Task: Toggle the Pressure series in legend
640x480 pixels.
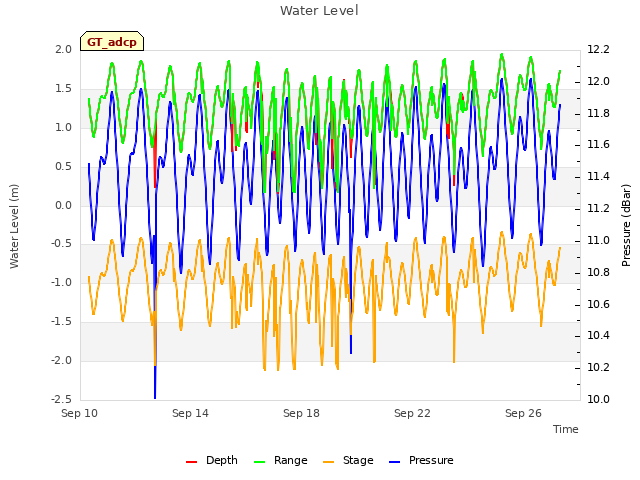Action: click(421, 460)
